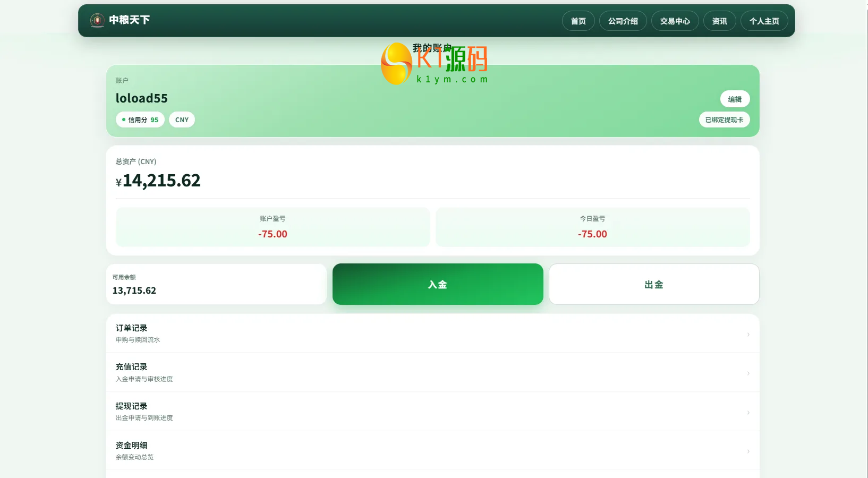Open the 提现记录 row
Viewport: 868px width, 478px height.
(433, 412)
